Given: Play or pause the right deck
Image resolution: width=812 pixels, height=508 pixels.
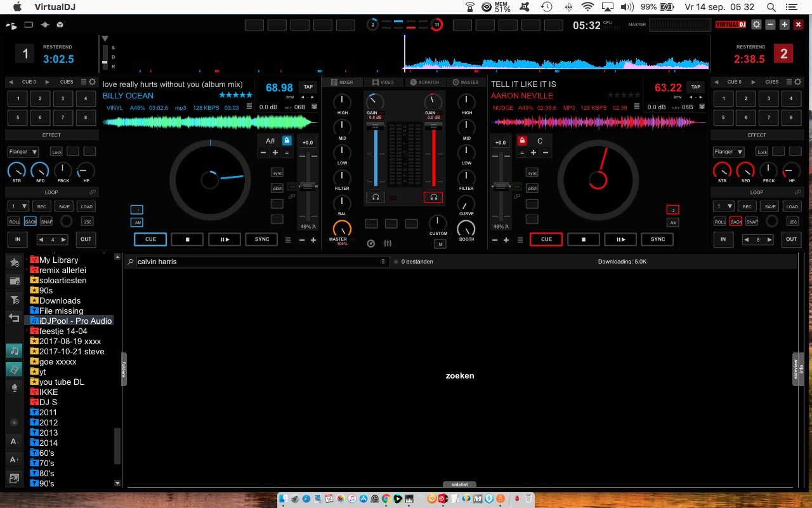Looking at the screenshot, I should pos(620,239).
